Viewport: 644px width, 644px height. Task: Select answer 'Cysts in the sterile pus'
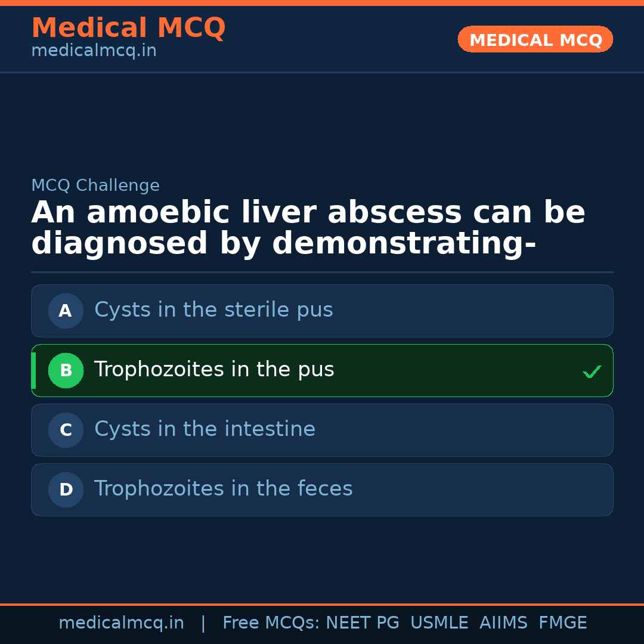pos(213,310)
